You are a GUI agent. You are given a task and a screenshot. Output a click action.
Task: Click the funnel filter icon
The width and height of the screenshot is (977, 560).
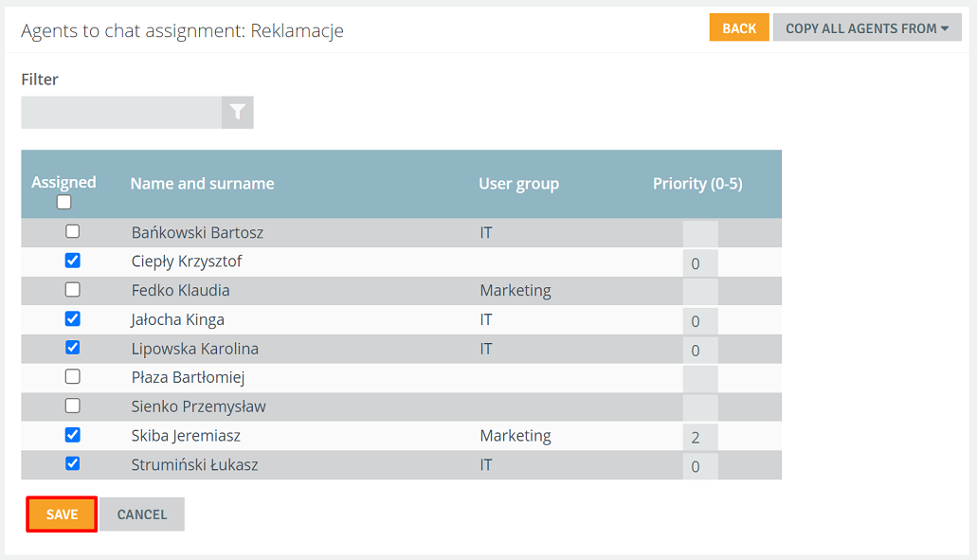click(238, 112)
